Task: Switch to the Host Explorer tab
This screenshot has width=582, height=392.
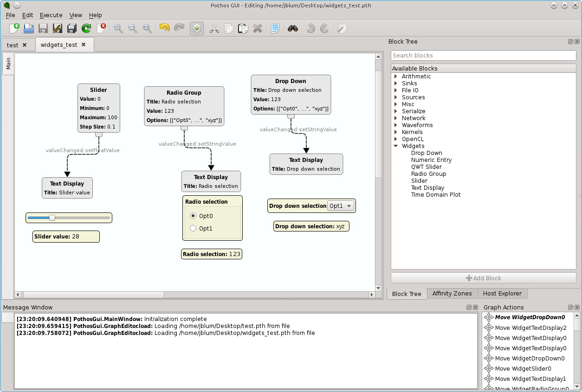Action: click(x=502, y=293)
